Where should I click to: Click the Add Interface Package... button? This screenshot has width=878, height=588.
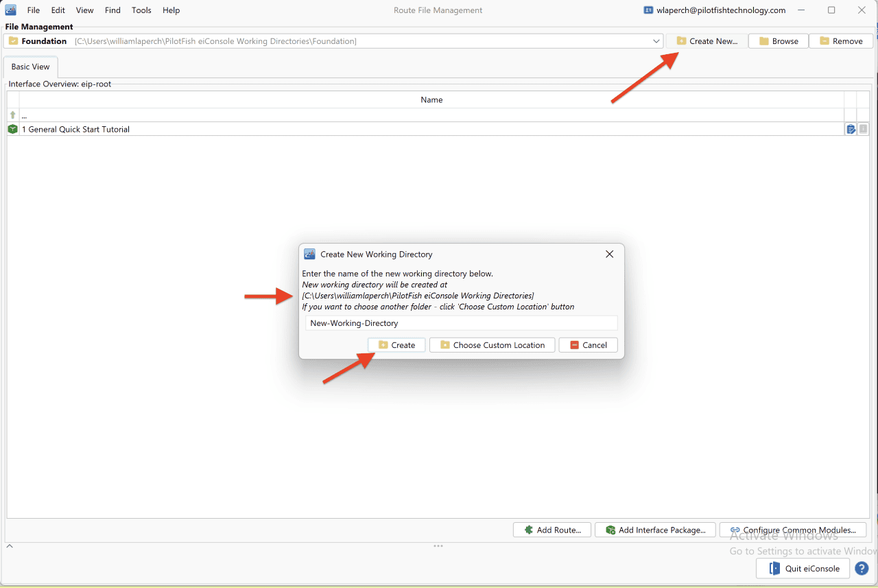click(x=655, y=530)
